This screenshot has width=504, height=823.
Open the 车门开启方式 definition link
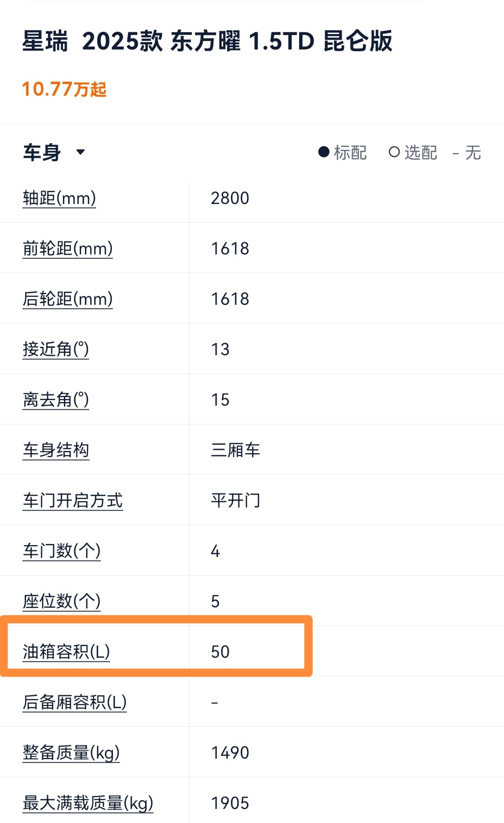pyautogui.click(x=73, y=500)
